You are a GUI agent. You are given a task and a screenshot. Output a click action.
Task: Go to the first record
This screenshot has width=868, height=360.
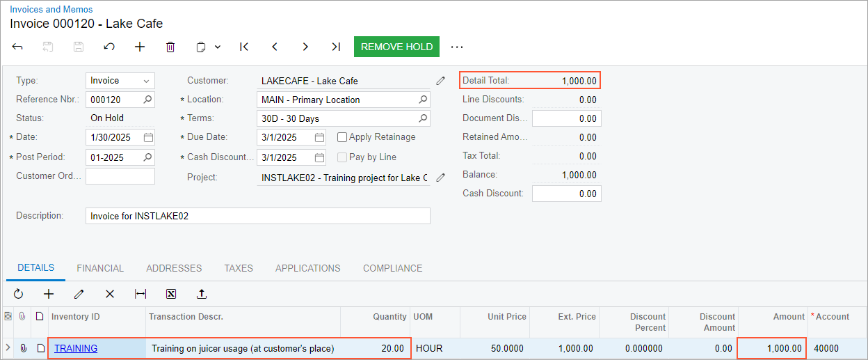click(244, 47)
